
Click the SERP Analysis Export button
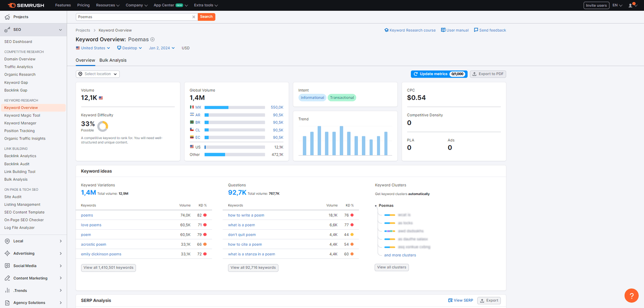click(489, 300)
